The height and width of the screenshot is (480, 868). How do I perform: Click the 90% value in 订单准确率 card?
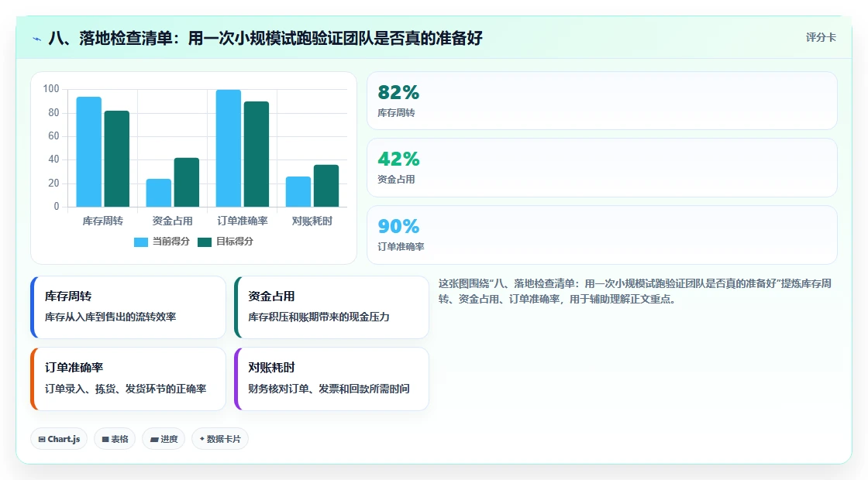tap(398, 226)
